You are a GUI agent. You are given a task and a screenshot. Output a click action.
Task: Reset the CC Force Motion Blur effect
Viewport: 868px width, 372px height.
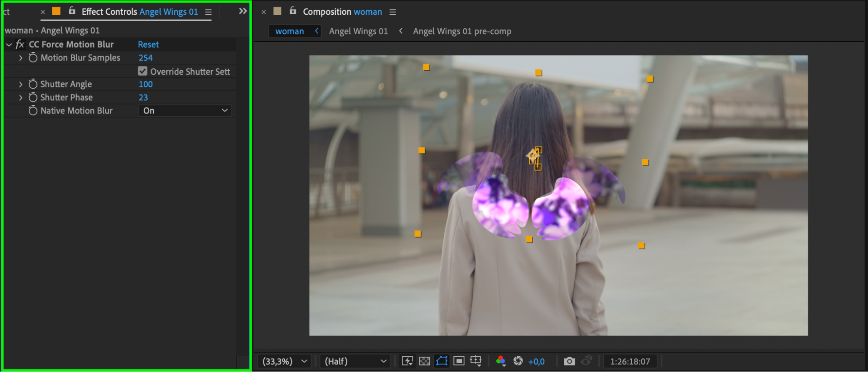(149, 44)
